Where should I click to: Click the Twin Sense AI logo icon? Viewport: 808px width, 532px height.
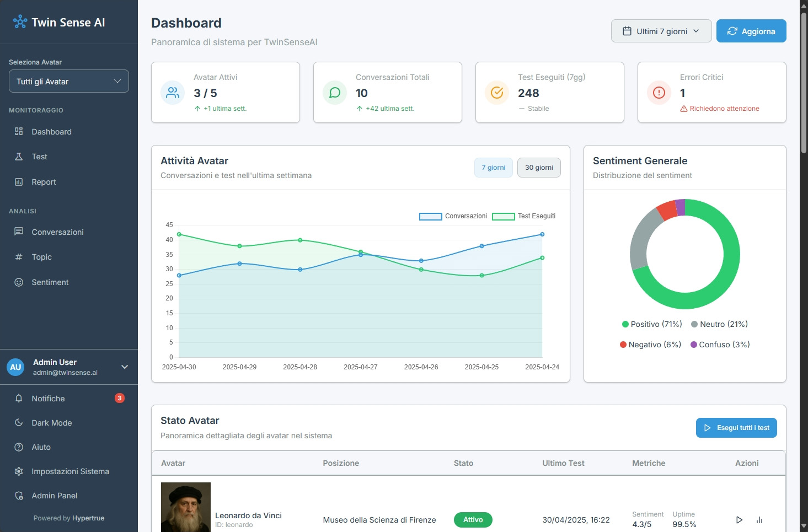point(20,22)
